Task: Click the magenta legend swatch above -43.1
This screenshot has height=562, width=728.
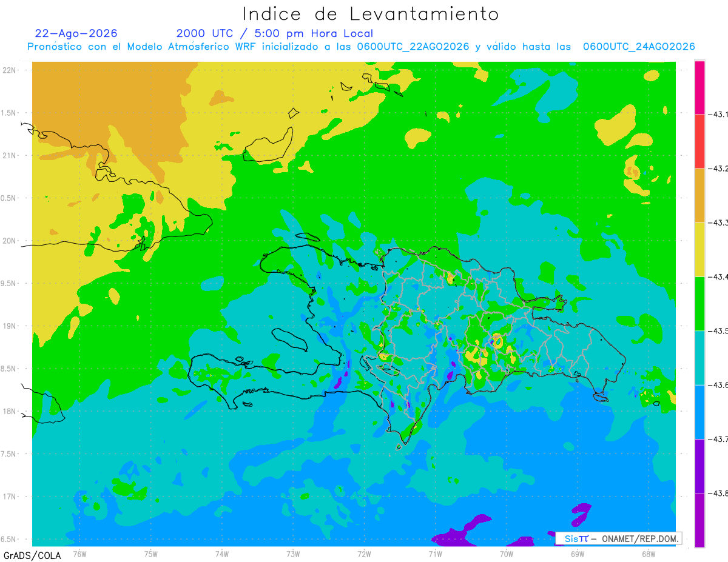Action: point(699,87)
